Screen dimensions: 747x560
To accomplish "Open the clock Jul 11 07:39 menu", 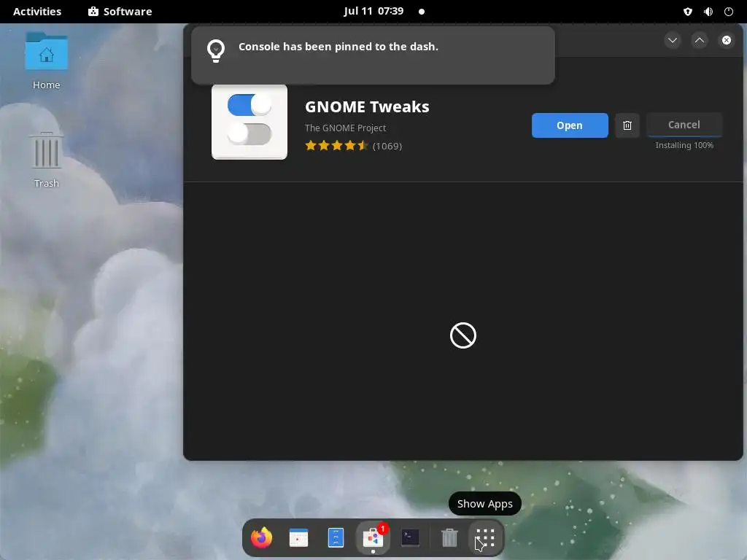I will (373, 11).
